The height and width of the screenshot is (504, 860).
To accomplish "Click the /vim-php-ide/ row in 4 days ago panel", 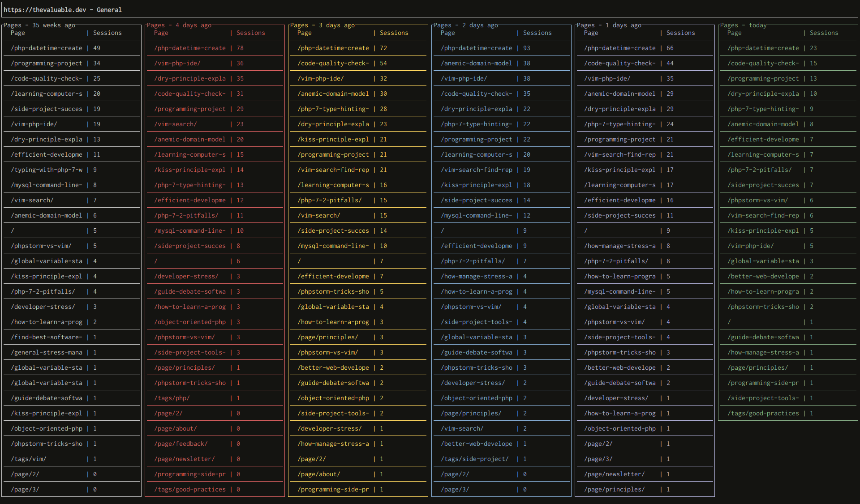I will click(177, 63).
